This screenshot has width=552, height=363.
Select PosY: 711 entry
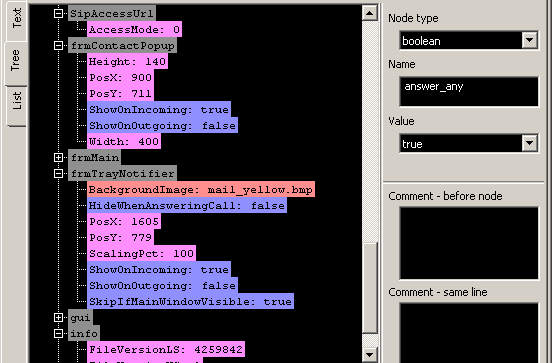[120, 93]
